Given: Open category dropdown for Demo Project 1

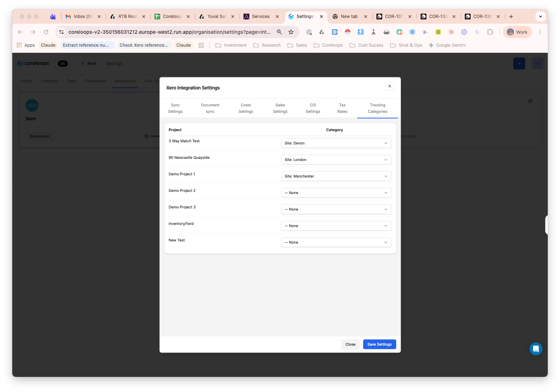Looking at the screenshot, I should coord(336,176).
